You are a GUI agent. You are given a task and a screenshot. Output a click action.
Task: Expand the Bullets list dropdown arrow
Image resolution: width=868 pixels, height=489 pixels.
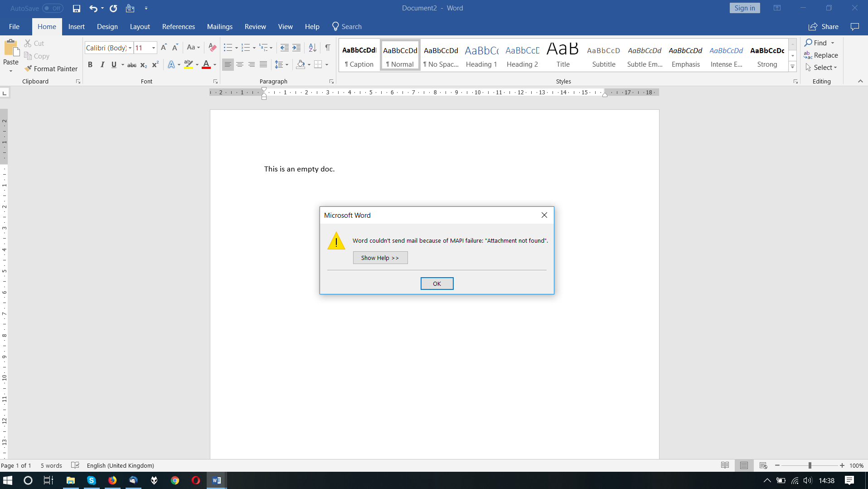click(x=237, y=48)
